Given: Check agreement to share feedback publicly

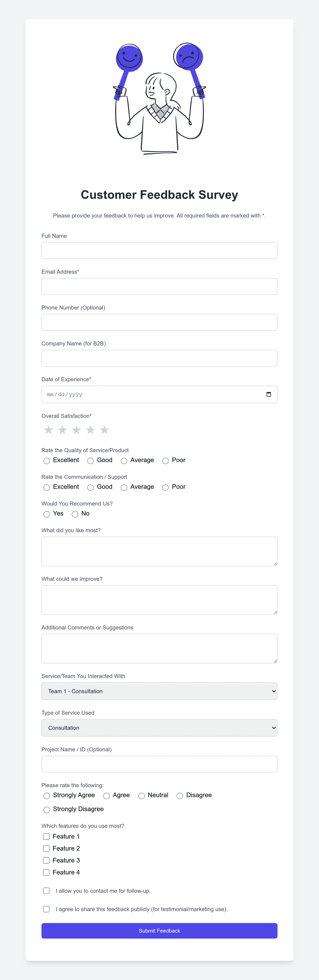Looking at the screenshot, I should (x=46, y=909).
